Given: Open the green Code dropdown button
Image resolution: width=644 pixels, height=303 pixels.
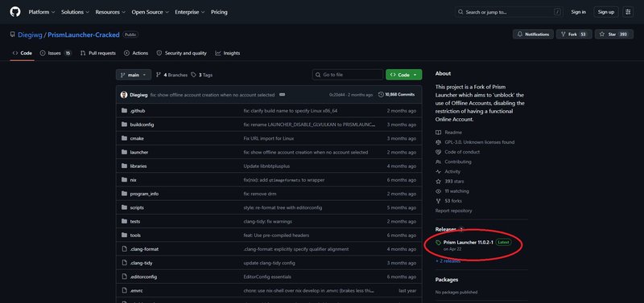Looking at the screenshot, I should tap(404, 75).
